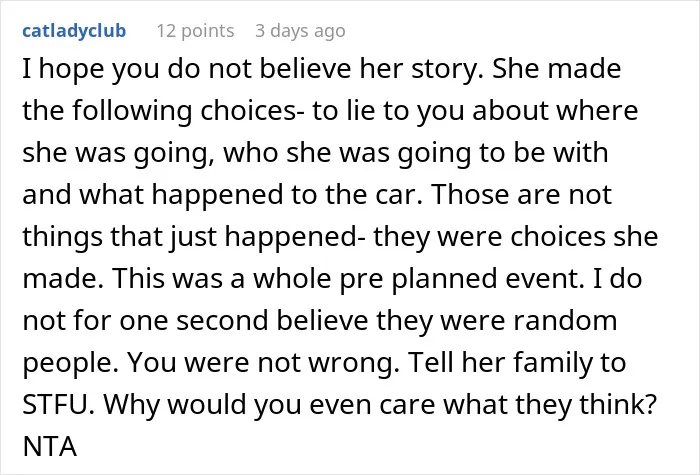The width and height of the screenshot is (700, 475).
Task: Click the word NTA ending the comment
Action: [50, 446]
